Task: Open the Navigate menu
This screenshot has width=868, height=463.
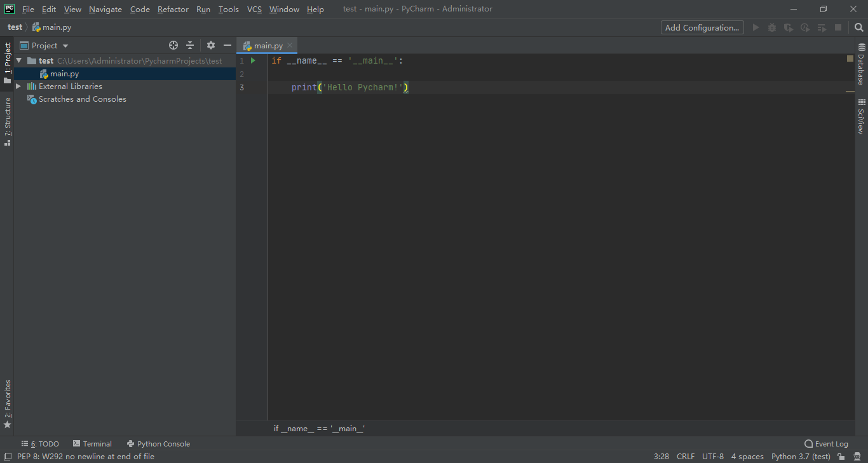Action: click(x=105, y=9)
